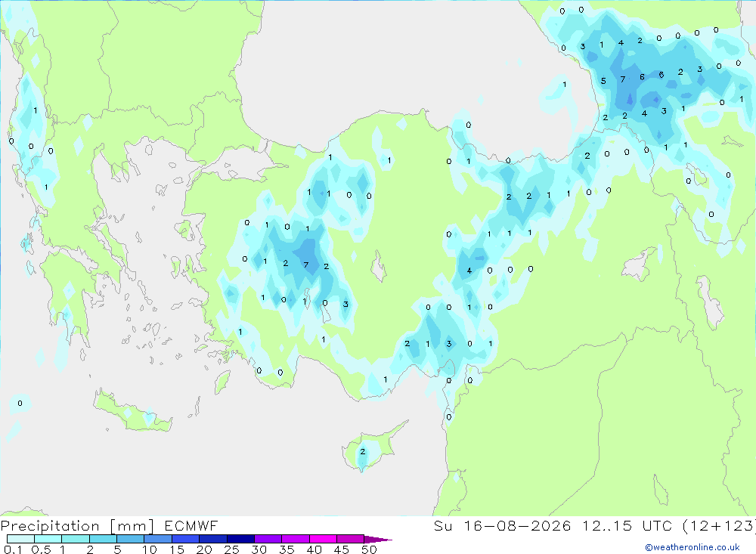
Task: Click the "[mm]" unit label
Action: [x=132, y=526]
